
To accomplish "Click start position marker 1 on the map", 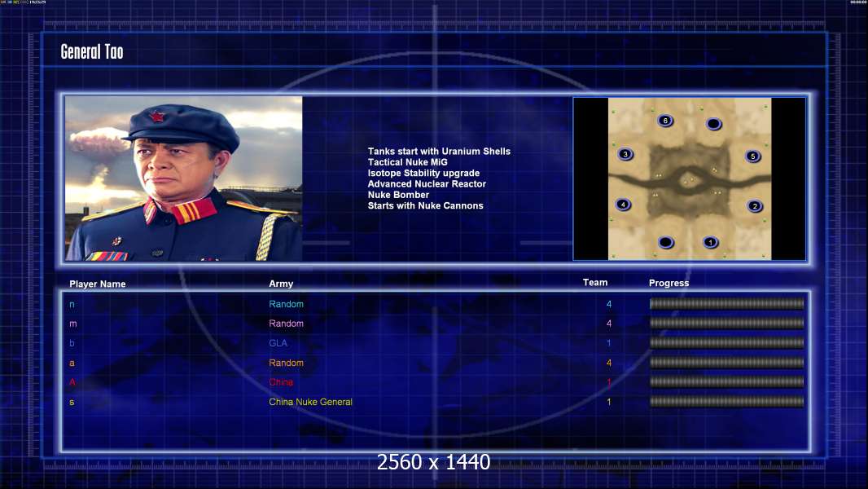I will pos(711,243).
